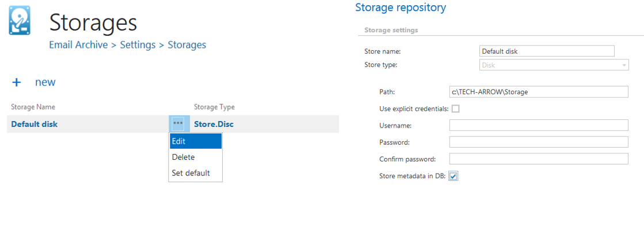The height and width of the screenshot is (233, 644).
Task: Click the Confirm password field
Action: [539, 159]
